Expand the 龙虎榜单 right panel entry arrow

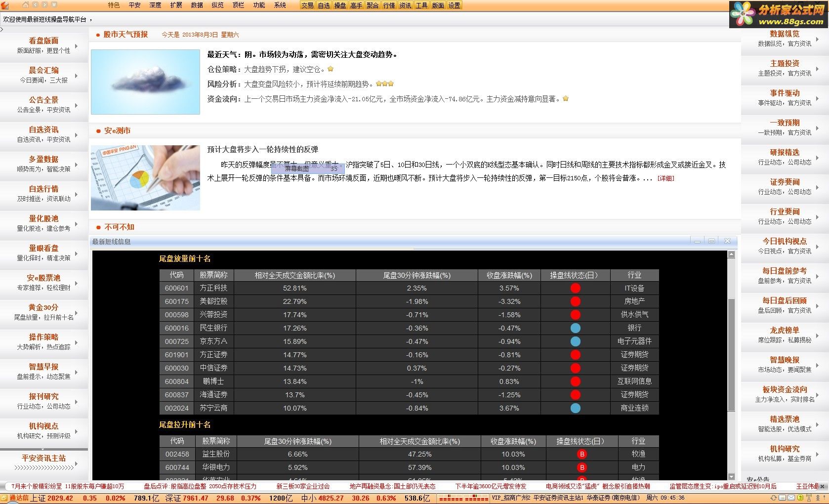(x=817, y=336)
